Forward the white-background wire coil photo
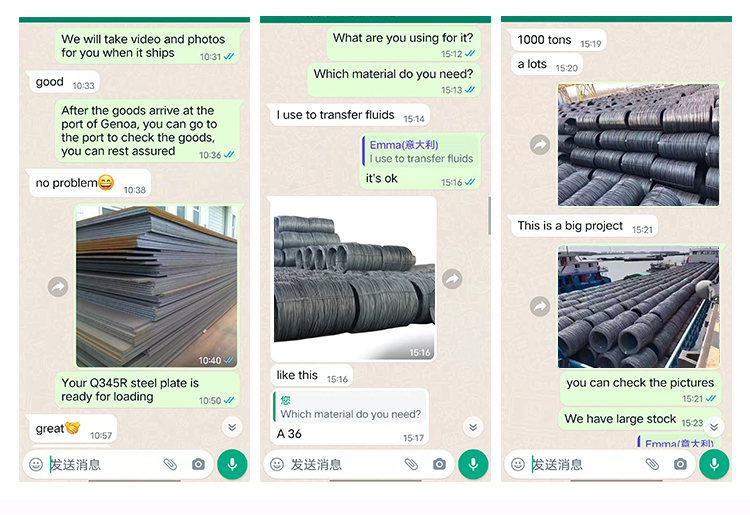This screenshot has width=750, height=515. point(452,279)
